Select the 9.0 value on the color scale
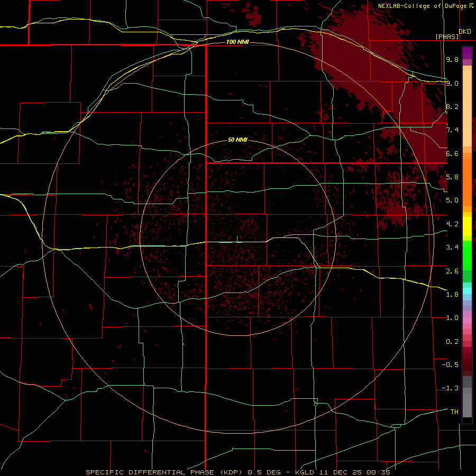 coord(452,83)
